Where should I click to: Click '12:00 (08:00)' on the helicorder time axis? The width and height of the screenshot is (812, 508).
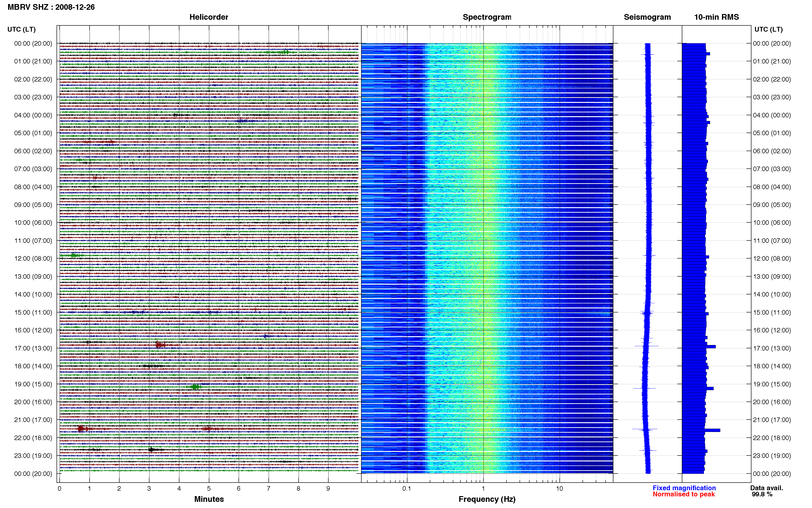33,258
